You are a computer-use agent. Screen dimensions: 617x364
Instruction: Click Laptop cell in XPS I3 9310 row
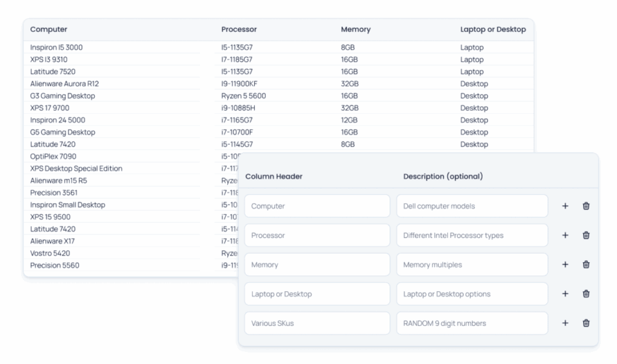coord(472,60)
